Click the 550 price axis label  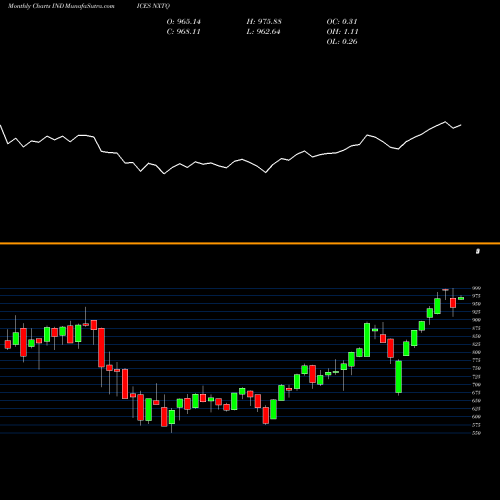click(476, 433)
